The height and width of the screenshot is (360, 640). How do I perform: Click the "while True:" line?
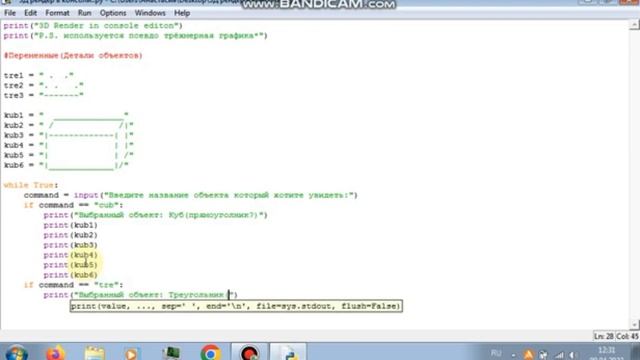(x=31, y=185)
